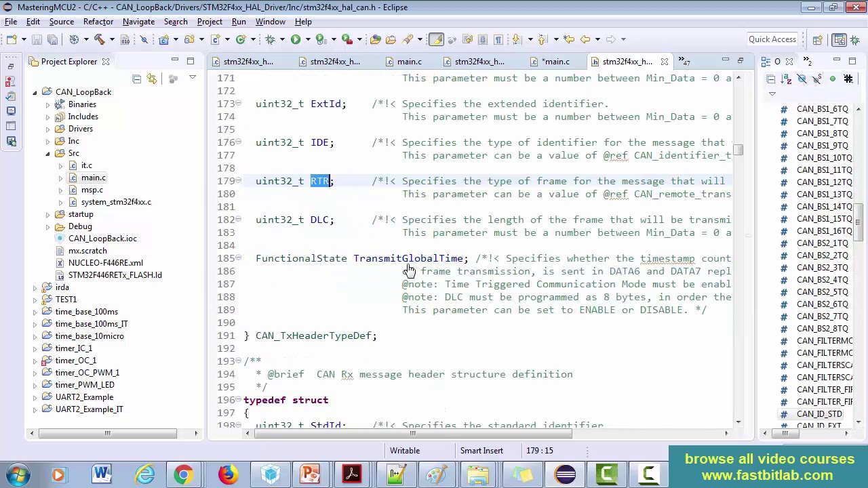Open Search using the flashlight toolbar icon
Image resolution: width=868 pixels, height=488 pixels.
pyautogui.click(x=409, y=39)
